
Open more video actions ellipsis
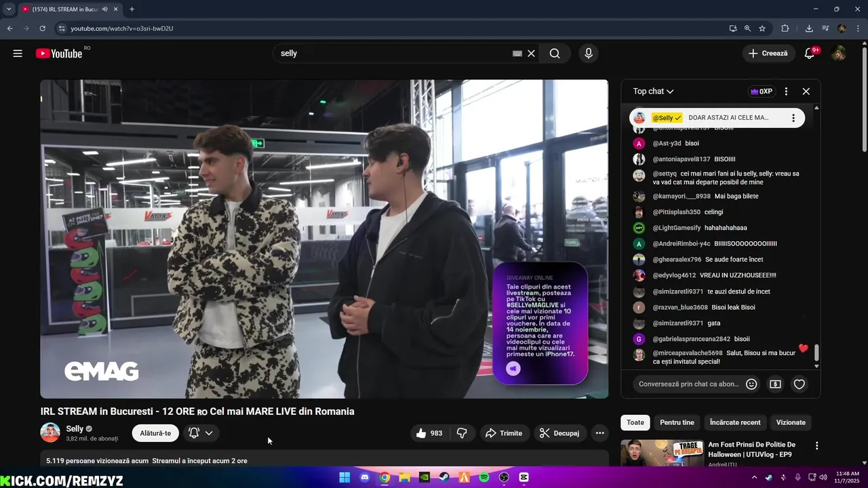[x=599, y=433]
